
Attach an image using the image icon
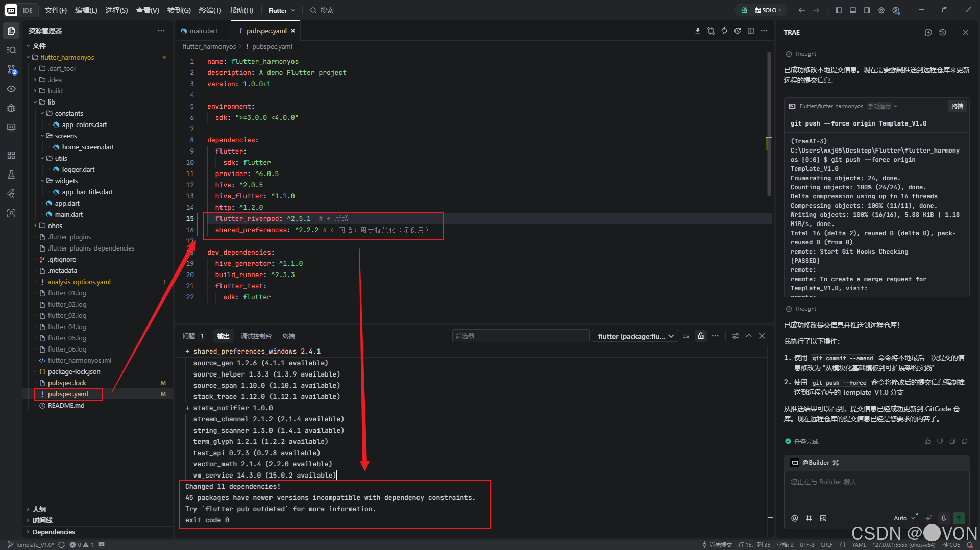pos(823,518)
